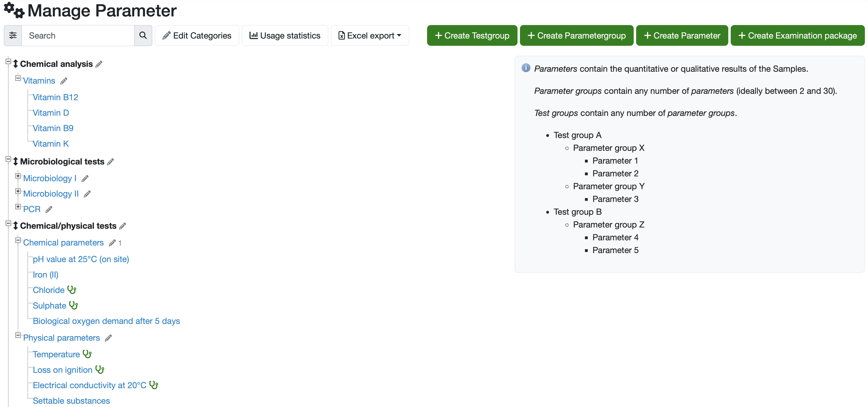This screenshot has width=868, height=407.
Task: Open the Vitamin B12 parameter link
Action: pyautogui.click(x=55, y=97)
